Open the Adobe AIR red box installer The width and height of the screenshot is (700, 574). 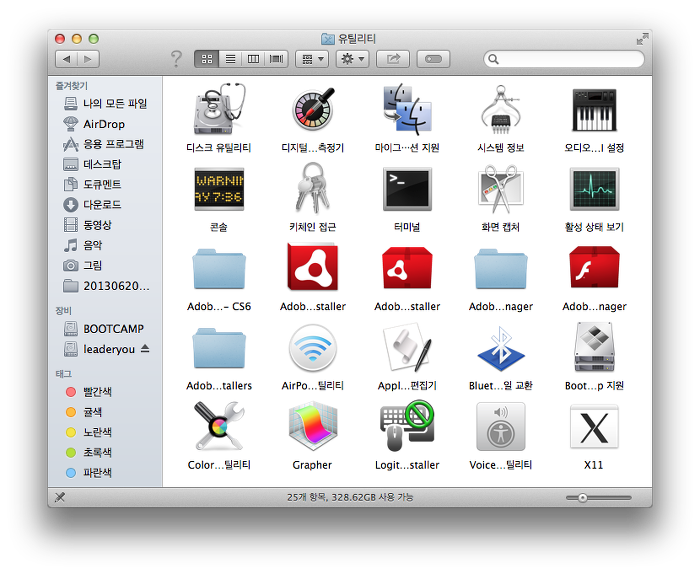(x=407, y=267)
